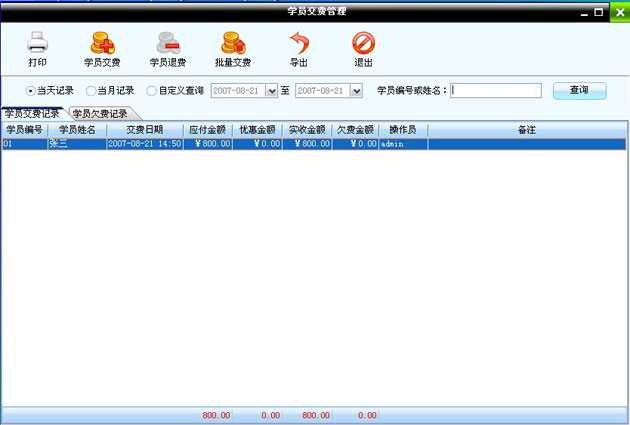
Task: Switch to 学员交费记录 tab
Action: [32, 114]
